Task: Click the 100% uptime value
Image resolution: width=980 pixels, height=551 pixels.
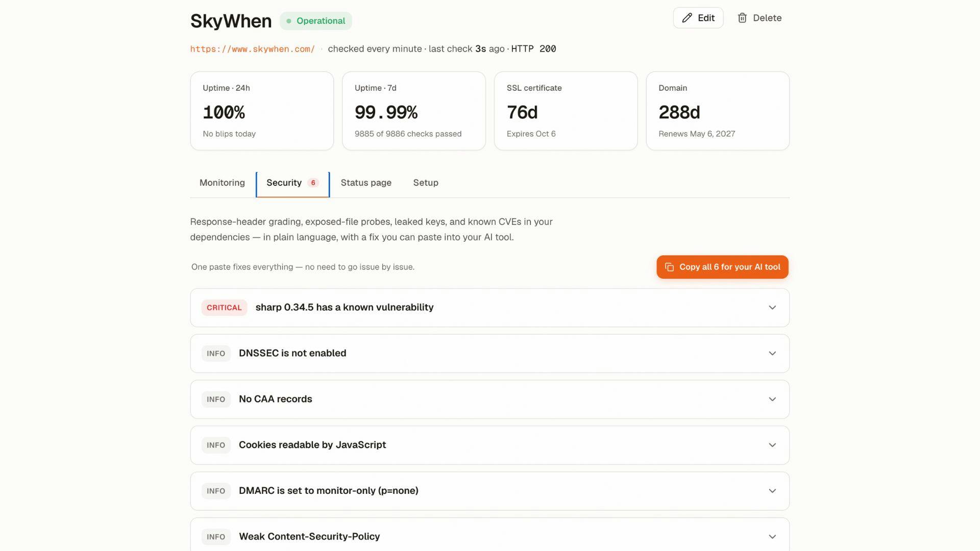Action: coord(224,112)
